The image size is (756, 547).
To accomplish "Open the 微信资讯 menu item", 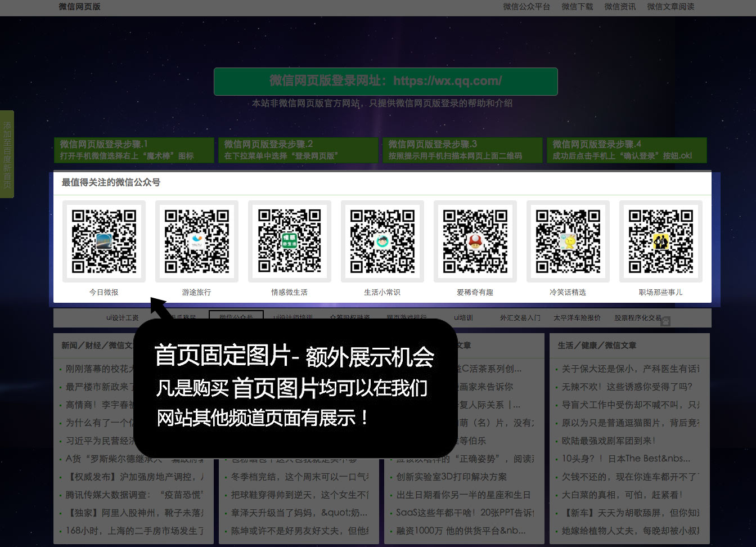I will click(x=620, y=7).
